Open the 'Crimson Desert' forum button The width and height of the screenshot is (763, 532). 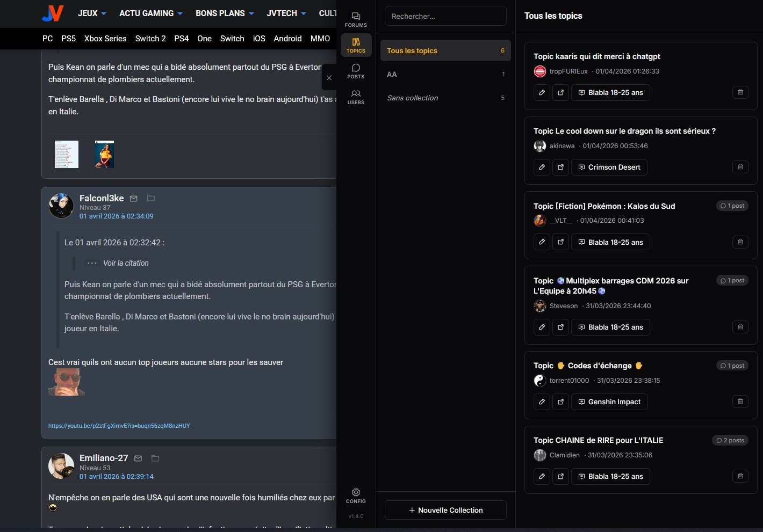[609, 167]
